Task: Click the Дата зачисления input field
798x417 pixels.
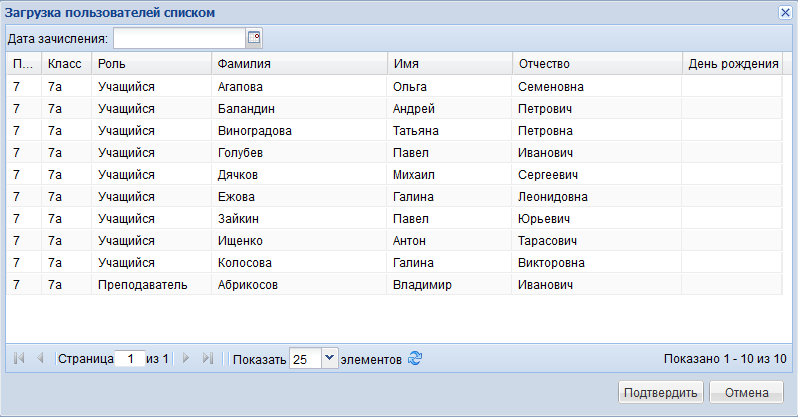Action: tap(179, 38)
